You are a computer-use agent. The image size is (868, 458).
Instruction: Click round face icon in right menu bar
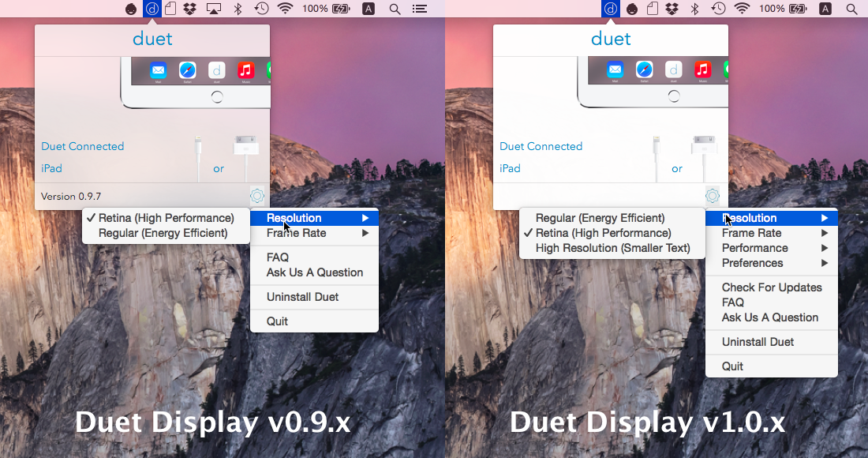(631, 9)
